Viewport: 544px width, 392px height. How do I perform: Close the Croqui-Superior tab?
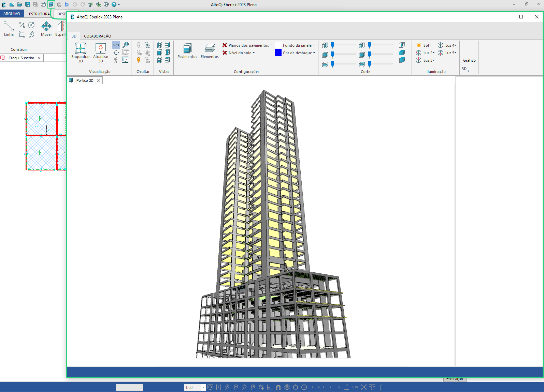tap(39, 58)
